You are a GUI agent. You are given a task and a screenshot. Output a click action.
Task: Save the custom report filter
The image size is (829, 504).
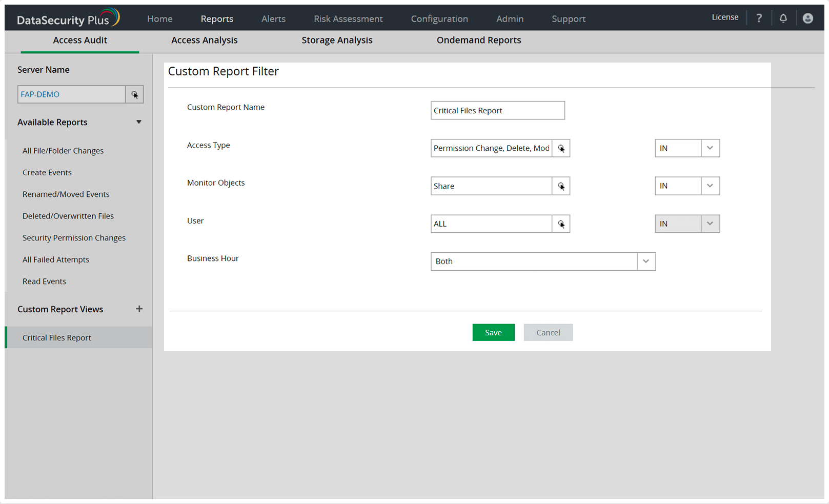coord(493,332)
